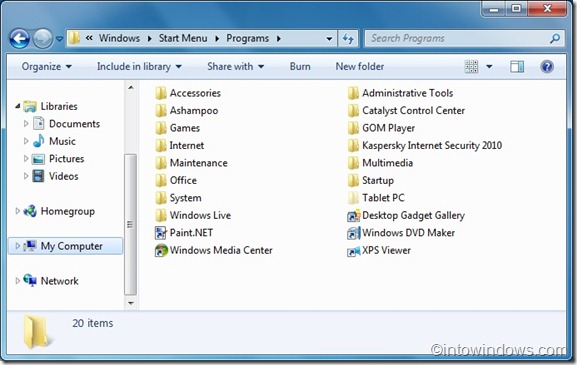Screen dimensions: 577x365
Task: Open the view options dropdown arrow
Action: pyautogui.click(x=489, y=67)
